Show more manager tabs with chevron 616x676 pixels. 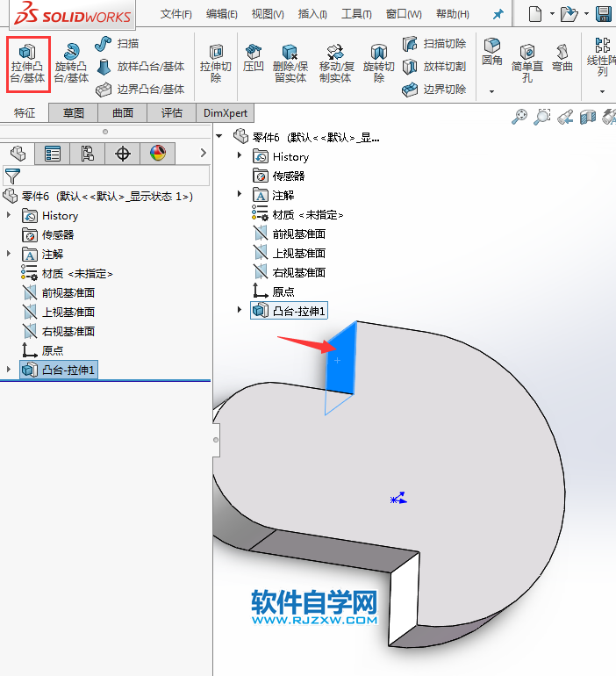pos(204,153)
